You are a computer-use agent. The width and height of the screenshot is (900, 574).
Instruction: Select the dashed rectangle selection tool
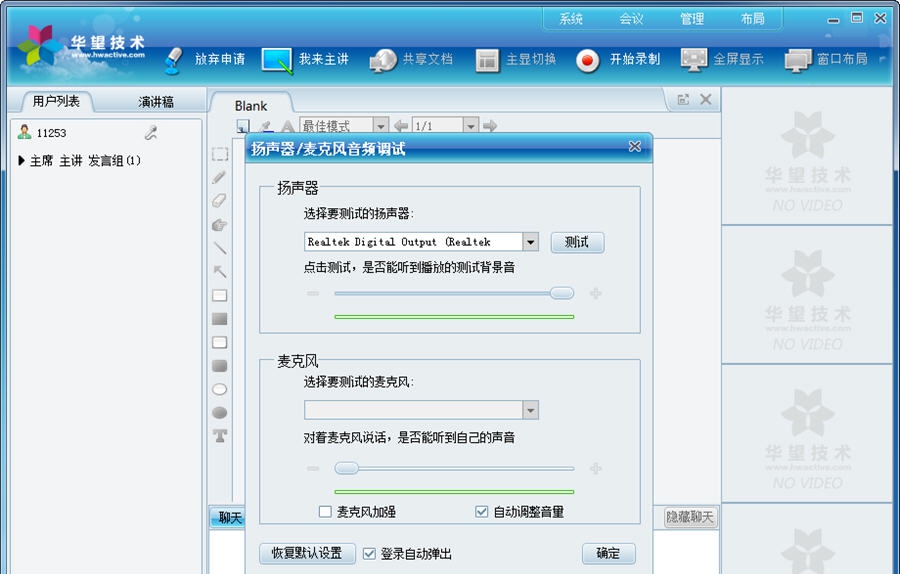click(x=219, y=154)
